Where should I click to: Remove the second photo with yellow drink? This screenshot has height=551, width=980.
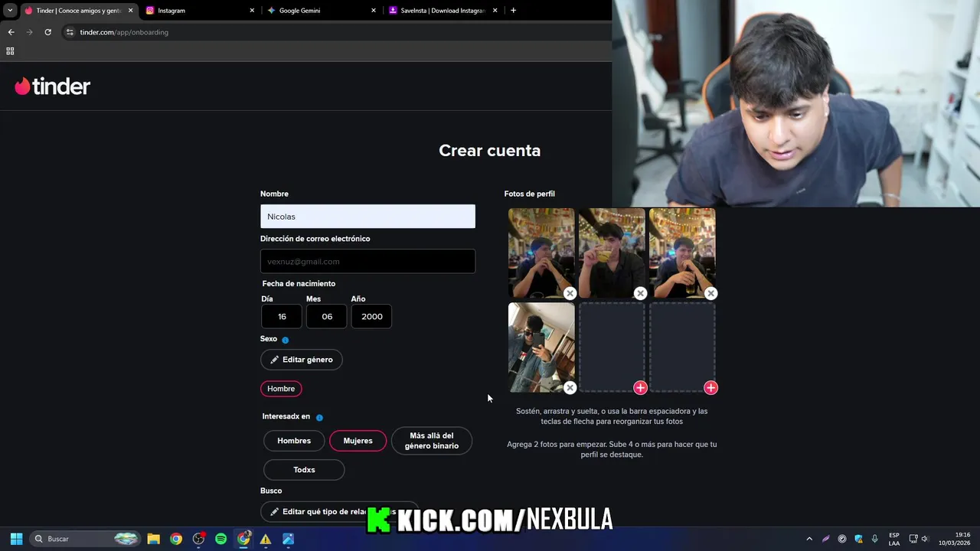(x=640, y=293)
